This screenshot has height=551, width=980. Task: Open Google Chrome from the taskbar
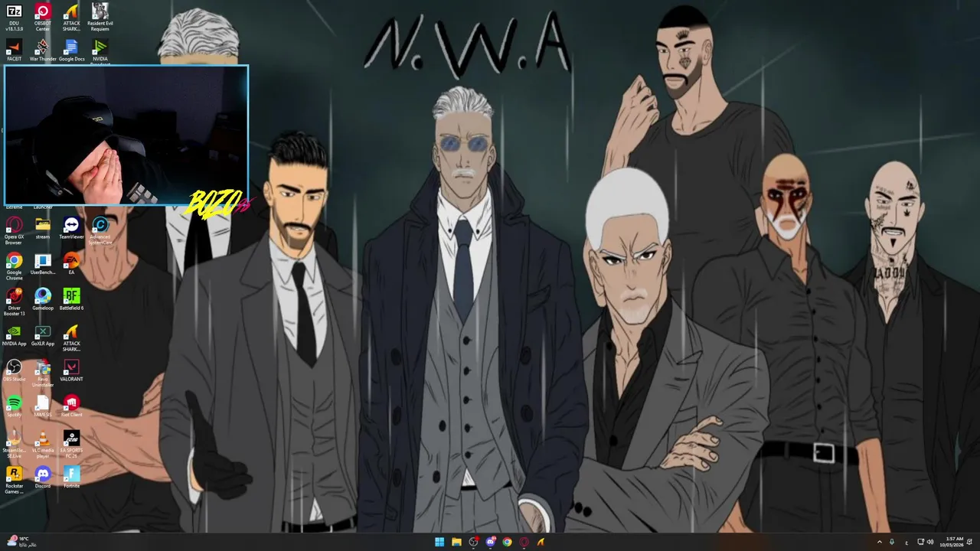click(507, 542)
